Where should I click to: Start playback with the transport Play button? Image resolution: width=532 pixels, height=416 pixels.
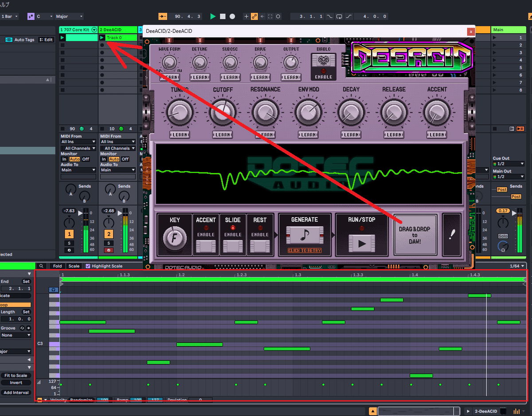pyautogui.click(x=213, y=16)
